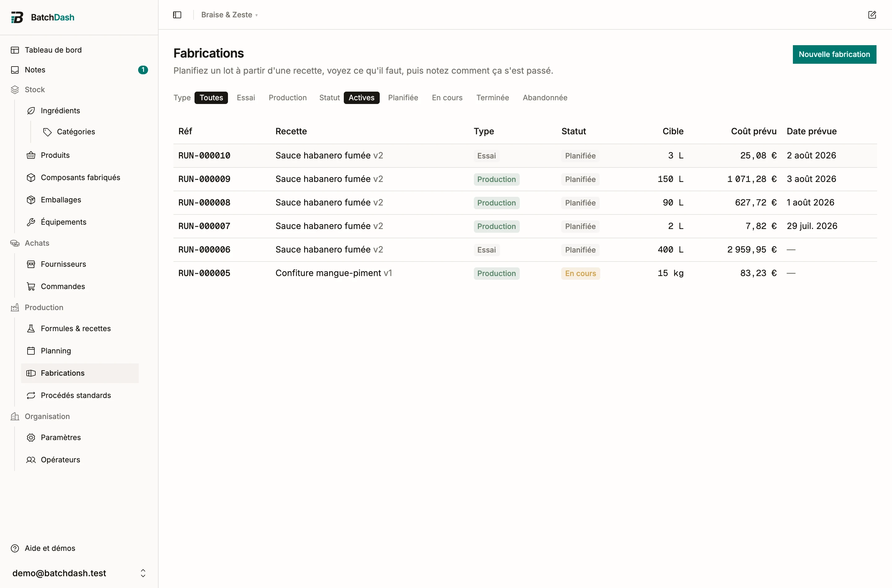Click the Formules & recettes flask icon

31,328
